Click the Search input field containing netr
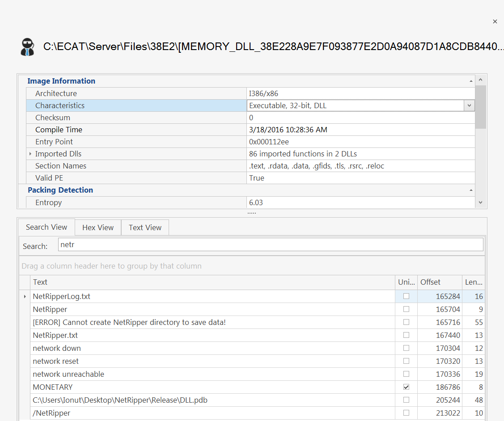This screenshot has width=504, height=421. click(x=270, y=245)
